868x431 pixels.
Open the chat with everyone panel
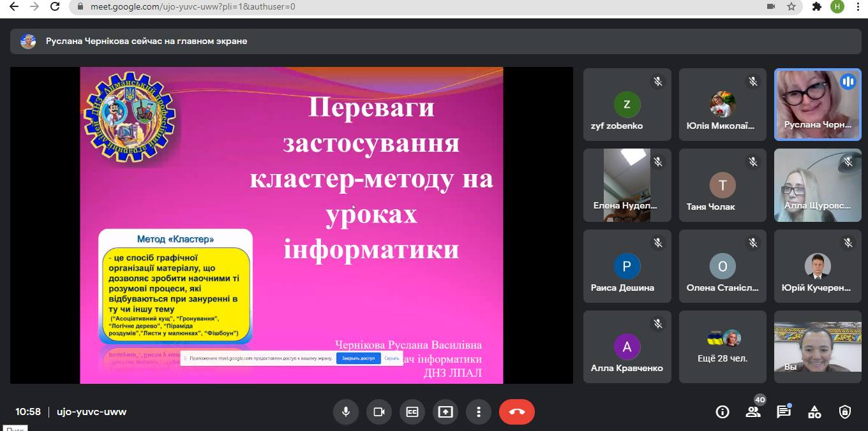(x=784, y=412)
